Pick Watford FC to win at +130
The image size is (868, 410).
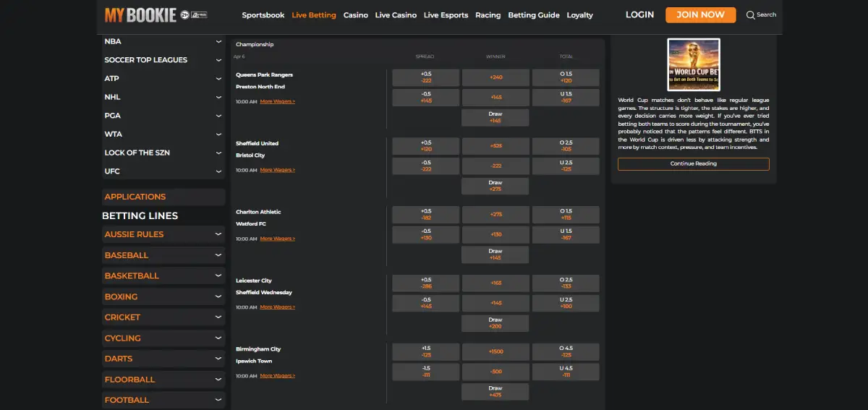tap(495, 235)
